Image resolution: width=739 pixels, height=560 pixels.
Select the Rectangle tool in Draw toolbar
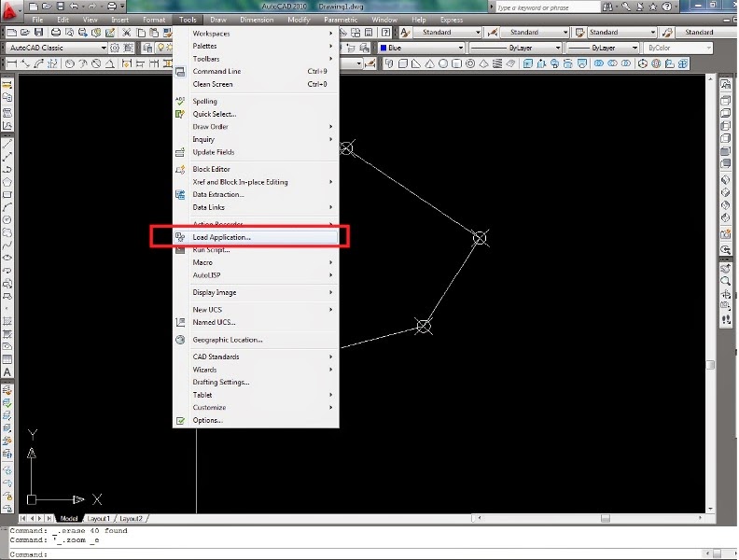pyautogui.click(x=7, y=195)
